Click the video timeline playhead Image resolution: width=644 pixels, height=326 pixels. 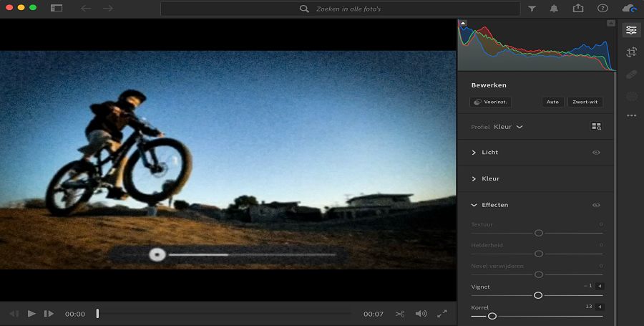[97, 314]
